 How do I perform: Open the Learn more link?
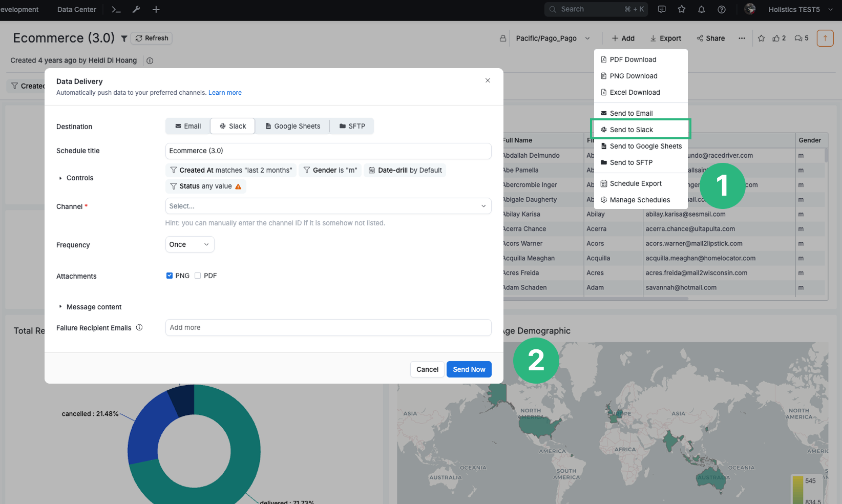tap(225, 93)
